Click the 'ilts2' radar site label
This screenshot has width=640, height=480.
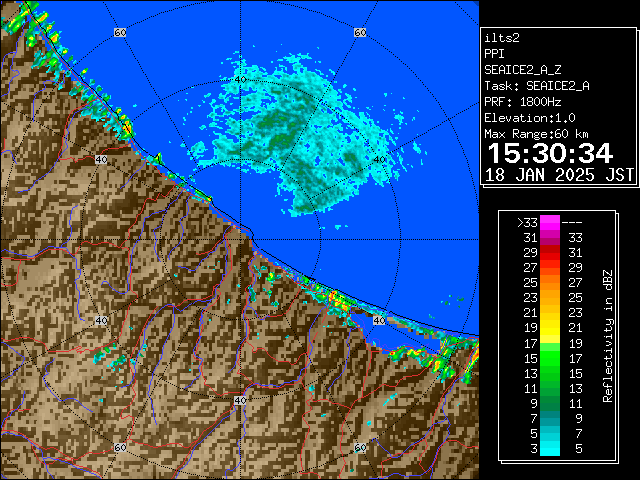click(502, 38)
